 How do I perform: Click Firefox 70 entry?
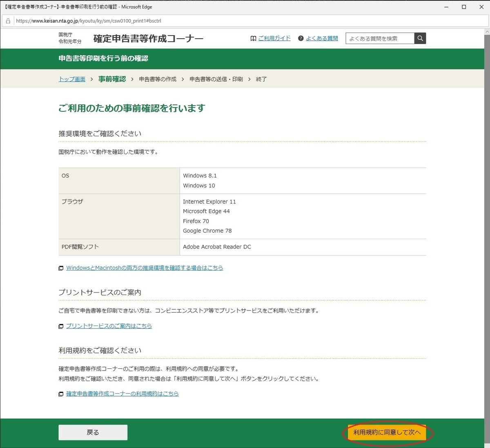tap(196, 221)
